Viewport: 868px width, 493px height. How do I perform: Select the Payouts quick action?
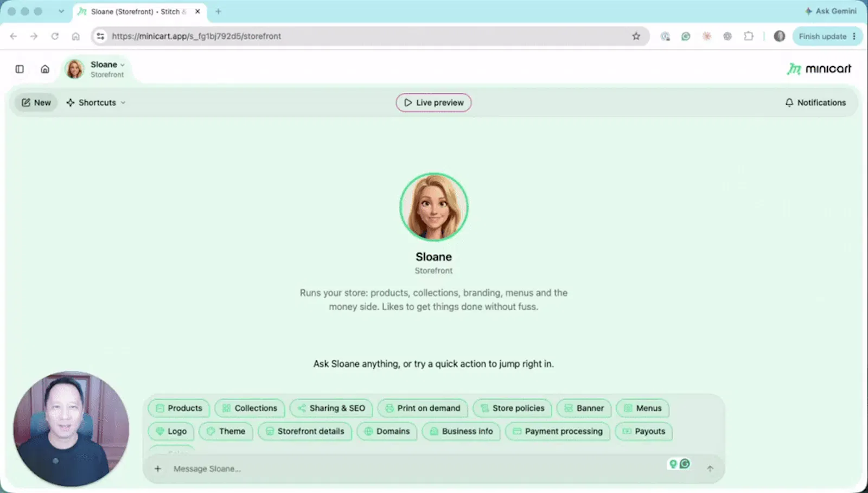click(644, 431)
